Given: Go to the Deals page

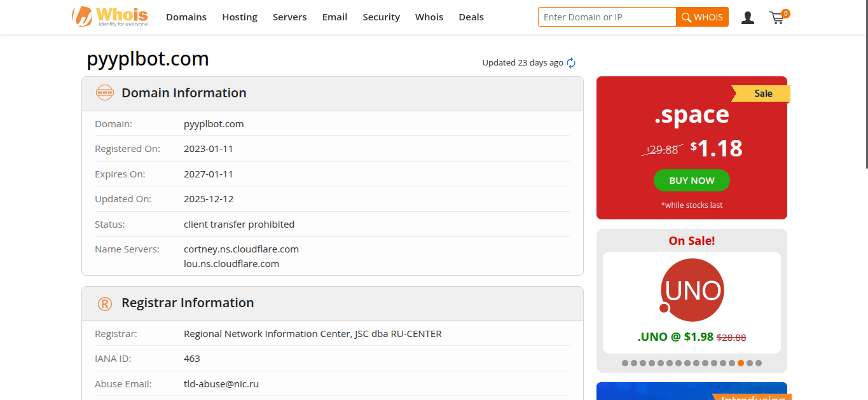Looking at the screenshot, I should tap(471, 17).
